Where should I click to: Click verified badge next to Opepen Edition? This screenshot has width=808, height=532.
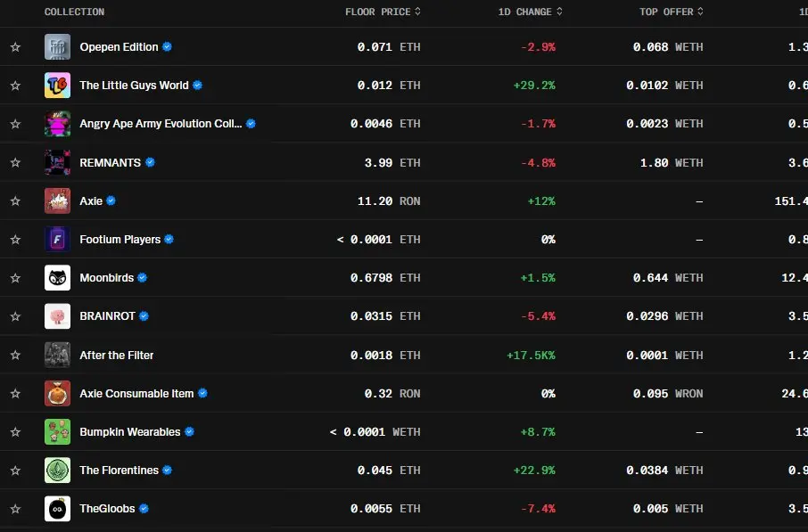tap(167, 47)
